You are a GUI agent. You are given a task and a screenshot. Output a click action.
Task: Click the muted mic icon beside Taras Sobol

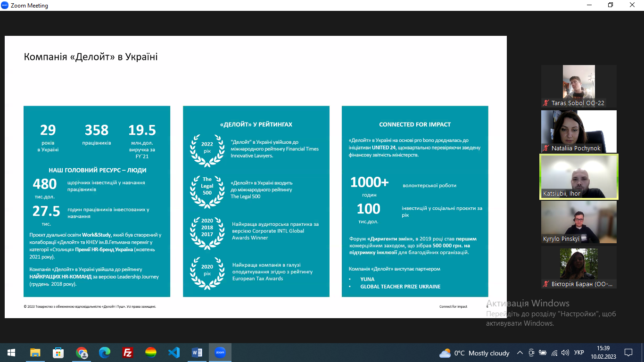click(x=546, y=103)
